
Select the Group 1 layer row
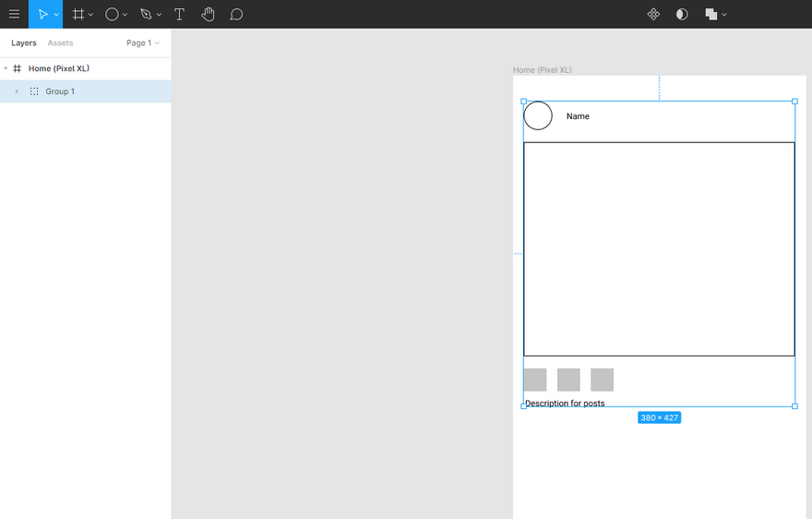tap(92, 91)
